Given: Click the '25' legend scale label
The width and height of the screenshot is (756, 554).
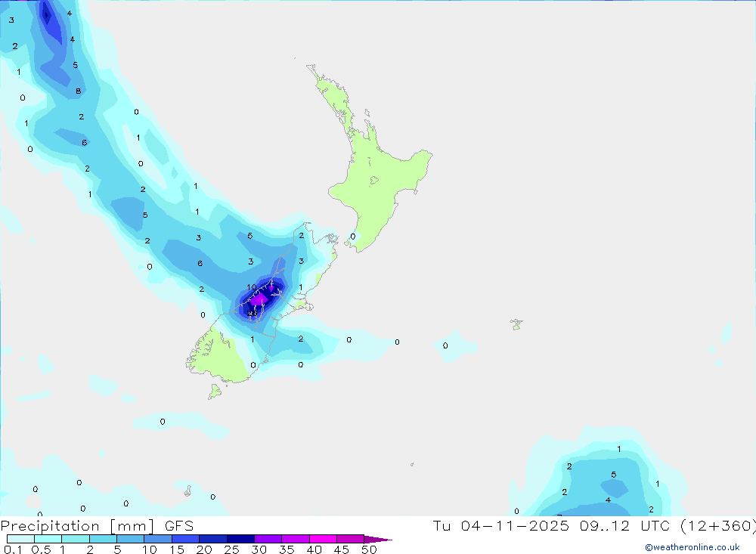Looking at the screenshot, I should coord(231,549).
